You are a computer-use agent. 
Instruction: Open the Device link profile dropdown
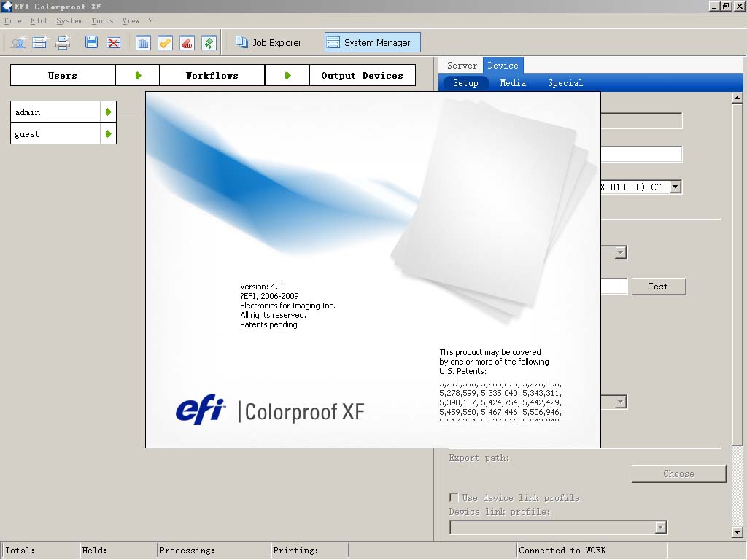[x=660, y=527]
